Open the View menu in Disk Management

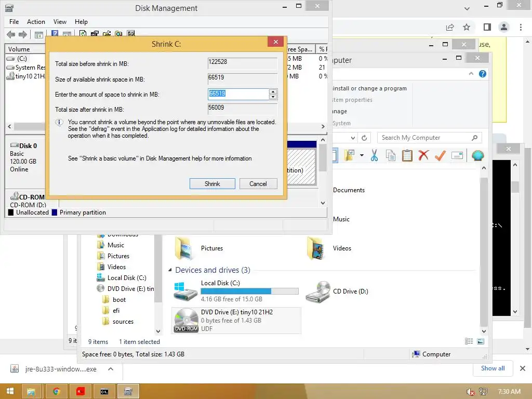(x=60, y=22)
